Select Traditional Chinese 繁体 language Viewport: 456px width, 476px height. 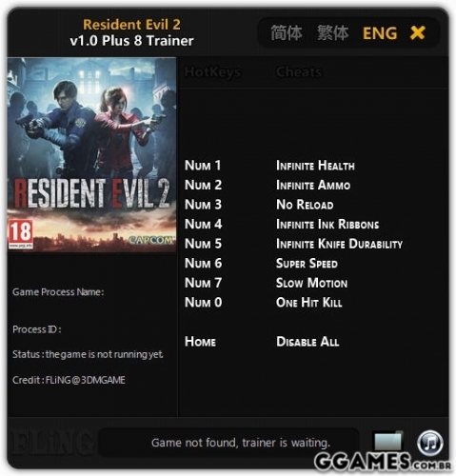332,33
